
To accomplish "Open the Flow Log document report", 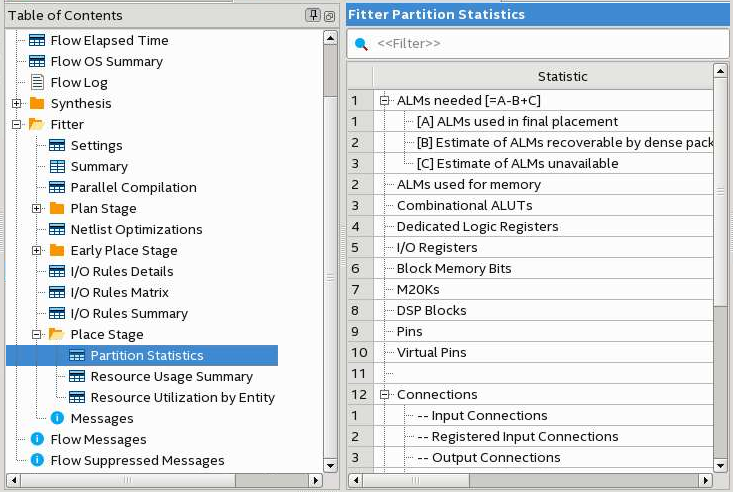I will click(x=78, y=82).
